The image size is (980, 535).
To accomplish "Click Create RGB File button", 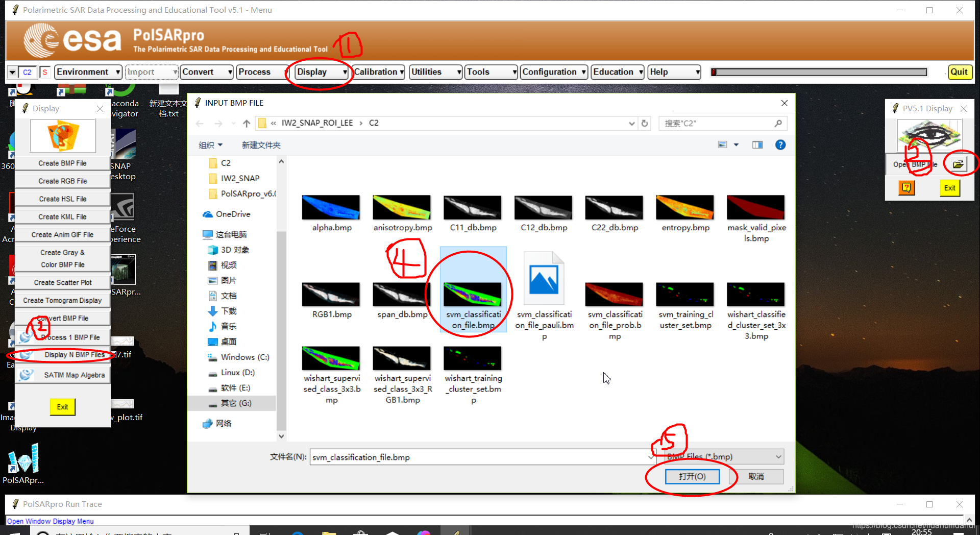I will coord(62,181).
